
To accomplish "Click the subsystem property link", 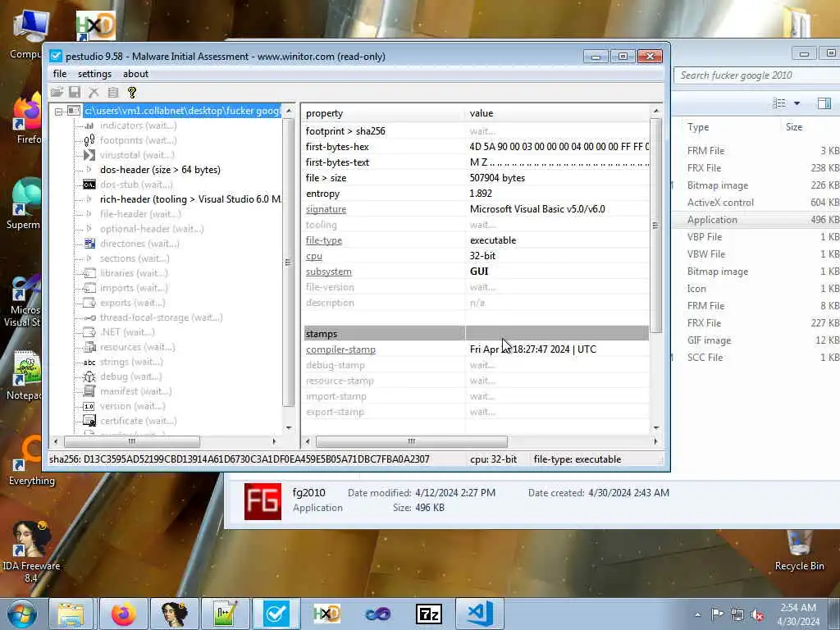I will click(328, 272).
